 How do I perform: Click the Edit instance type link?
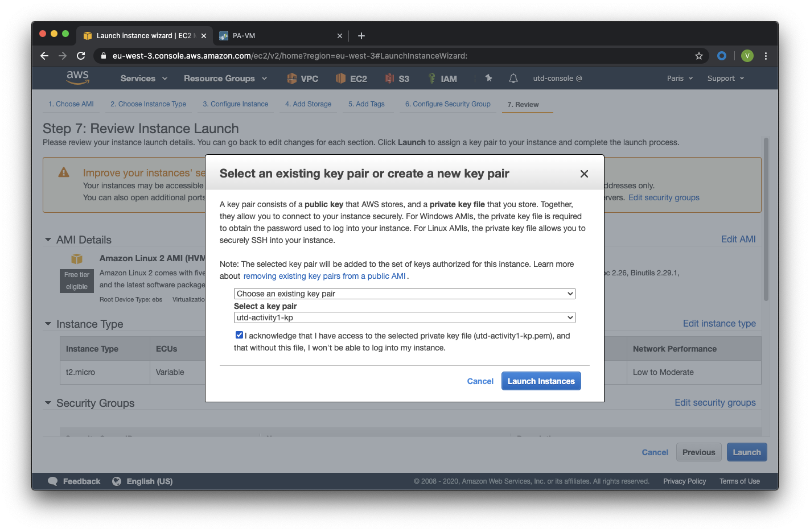719,323
